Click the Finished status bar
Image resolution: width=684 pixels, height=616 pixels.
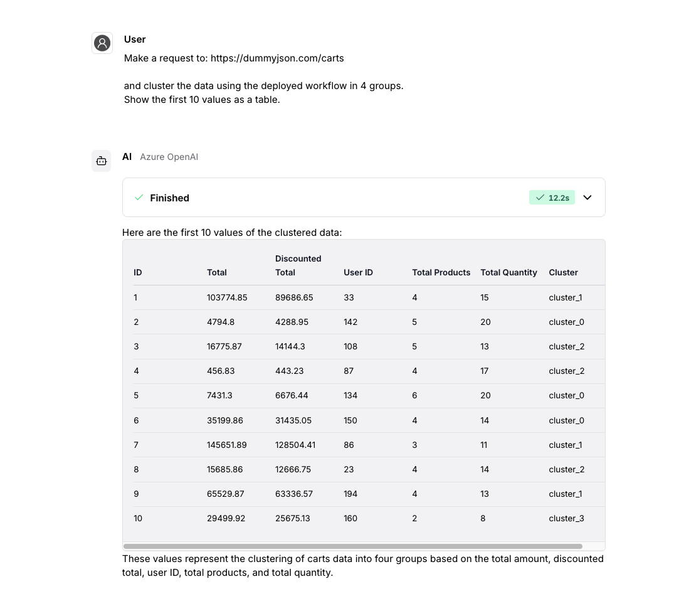point(326,198)
